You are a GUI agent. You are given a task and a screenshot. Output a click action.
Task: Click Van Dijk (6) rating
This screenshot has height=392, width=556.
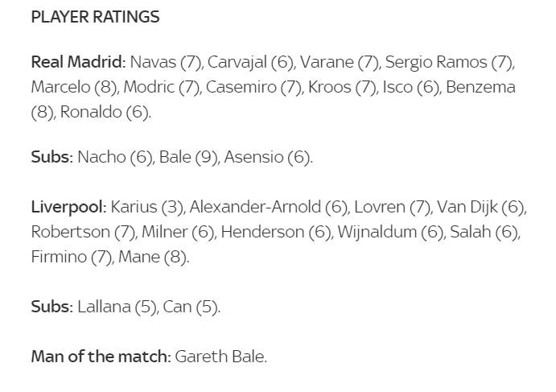click(480, 207)
